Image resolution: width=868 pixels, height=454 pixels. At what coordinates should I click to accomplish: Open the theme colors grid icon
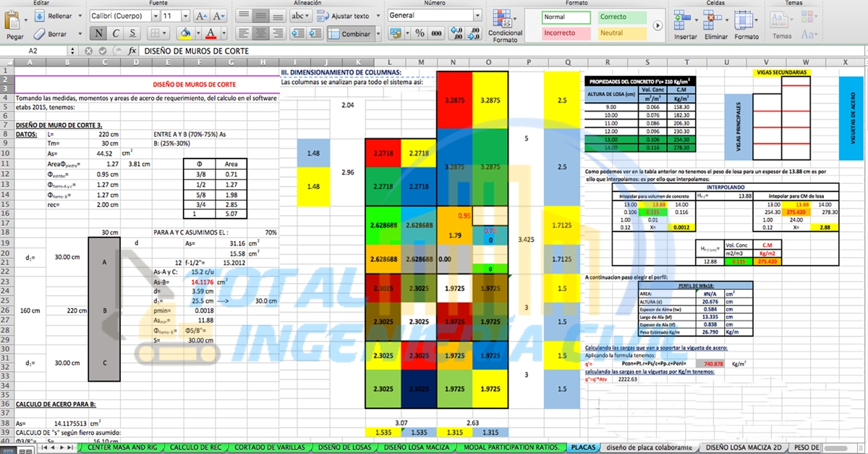click(808, 17)
